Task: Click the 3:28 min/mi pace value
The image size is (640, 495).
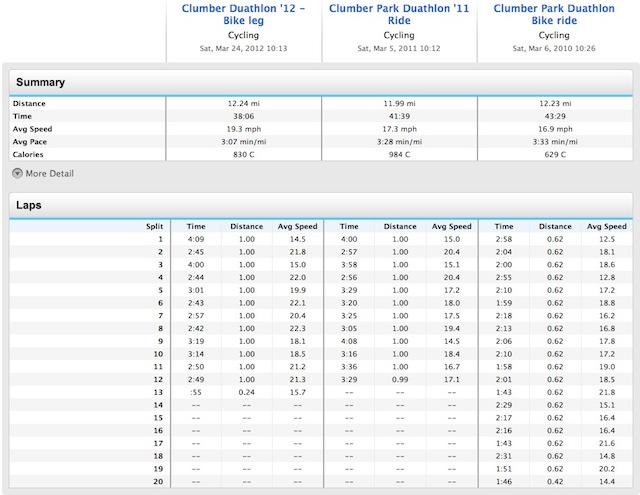Action: point(399,142)
